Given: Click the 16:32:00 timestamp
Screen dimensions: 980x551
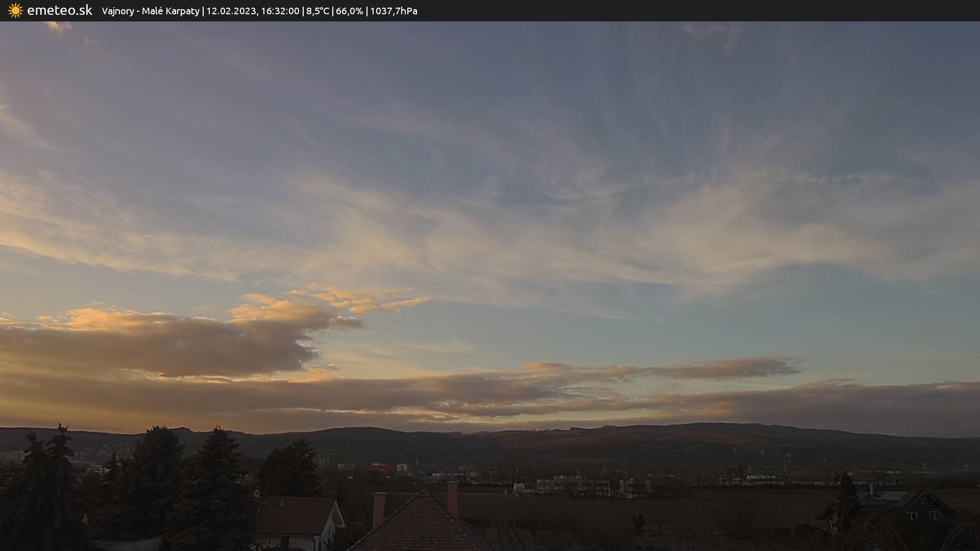Looking at the screenshot, I should 280,11.
